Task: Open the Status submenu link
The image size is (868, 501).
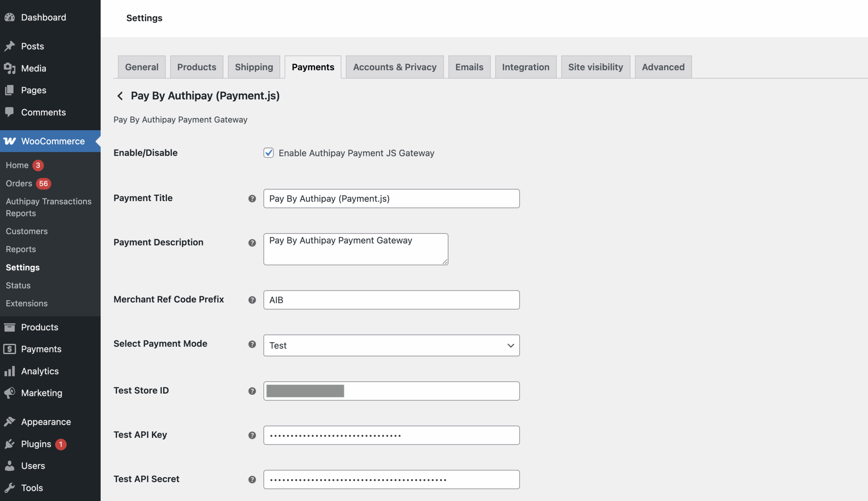Action: click(18, 285)
